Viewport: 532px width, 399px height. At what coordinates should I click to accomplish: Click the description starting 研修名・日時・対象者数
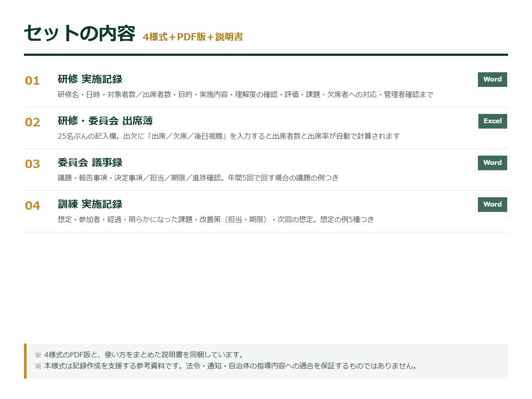(x=246, y=94)
